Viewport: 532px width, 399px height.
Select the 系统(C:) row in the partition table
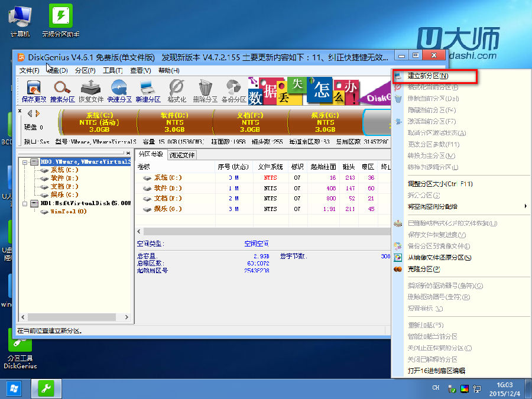[263, 178]
